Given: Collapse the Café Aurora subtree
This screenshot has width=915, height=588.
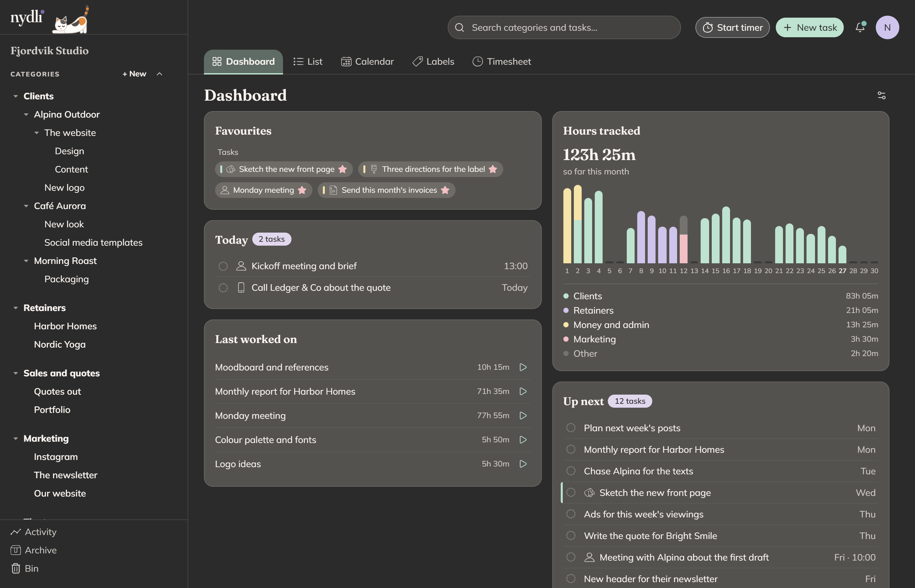Looking at the screenshot, I should click(x=26, y=206).
